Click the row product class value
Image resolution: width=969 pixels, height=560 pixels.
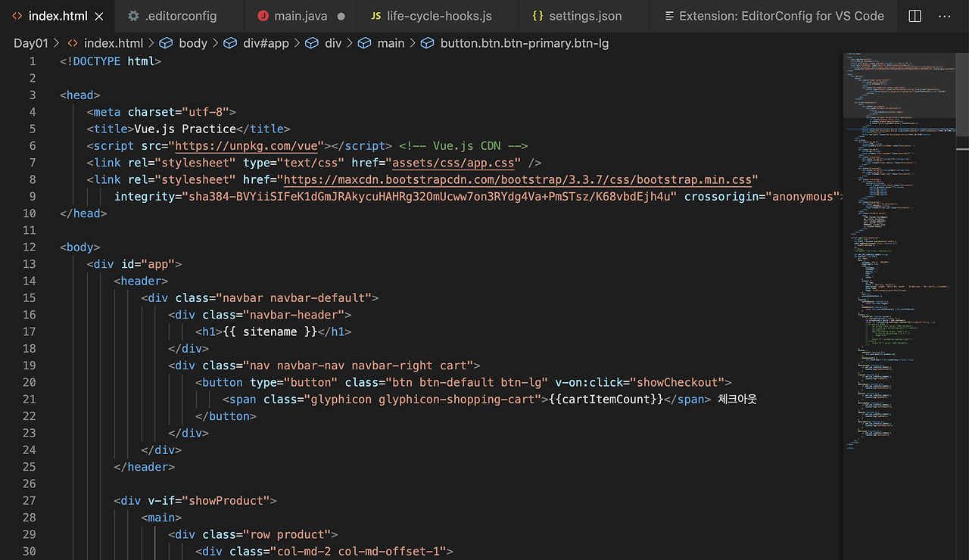pos(286,535)
